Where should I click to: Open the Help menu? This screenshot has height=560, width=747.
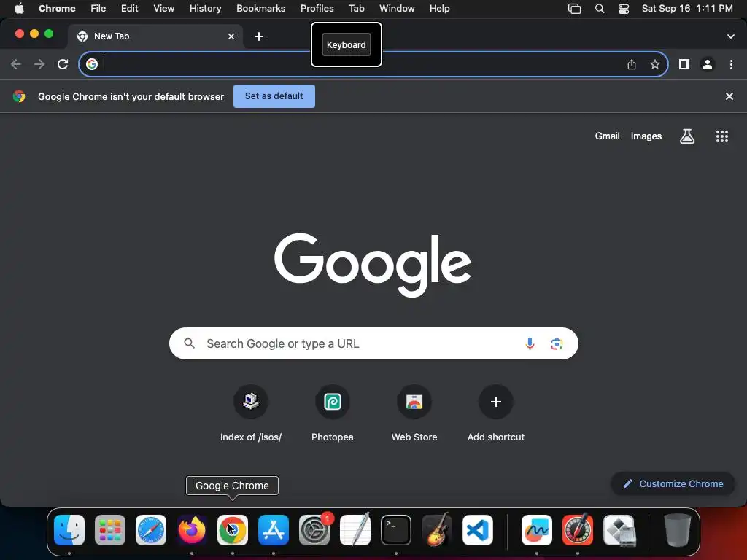pyautogui.click(x=439, y=9)
